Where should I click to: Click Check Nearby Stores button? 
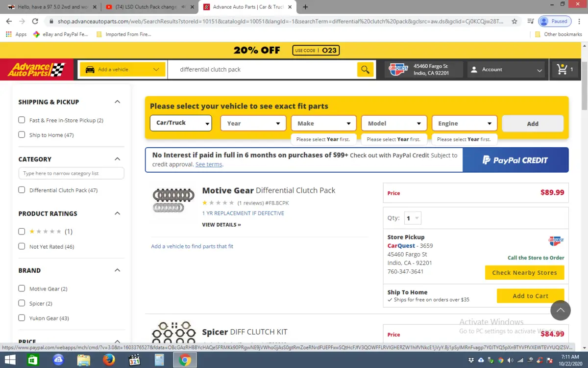coord(524,272)
